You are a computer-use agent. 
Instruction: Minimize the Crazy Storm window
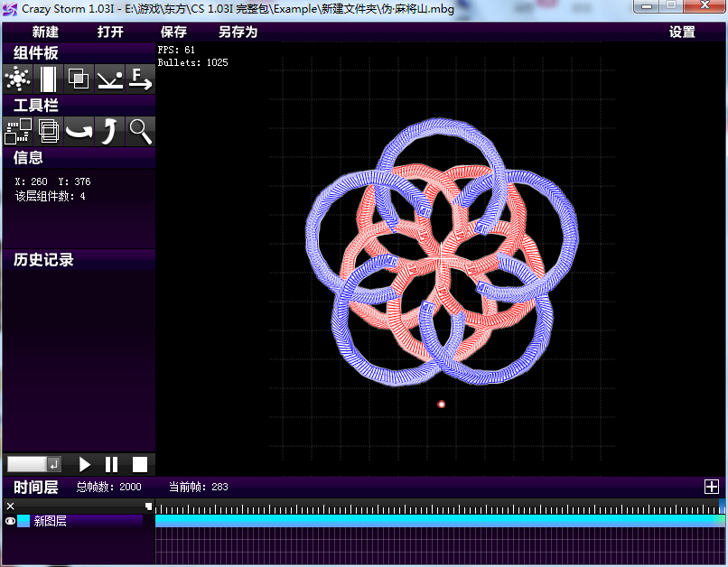(x=647, y=6)
